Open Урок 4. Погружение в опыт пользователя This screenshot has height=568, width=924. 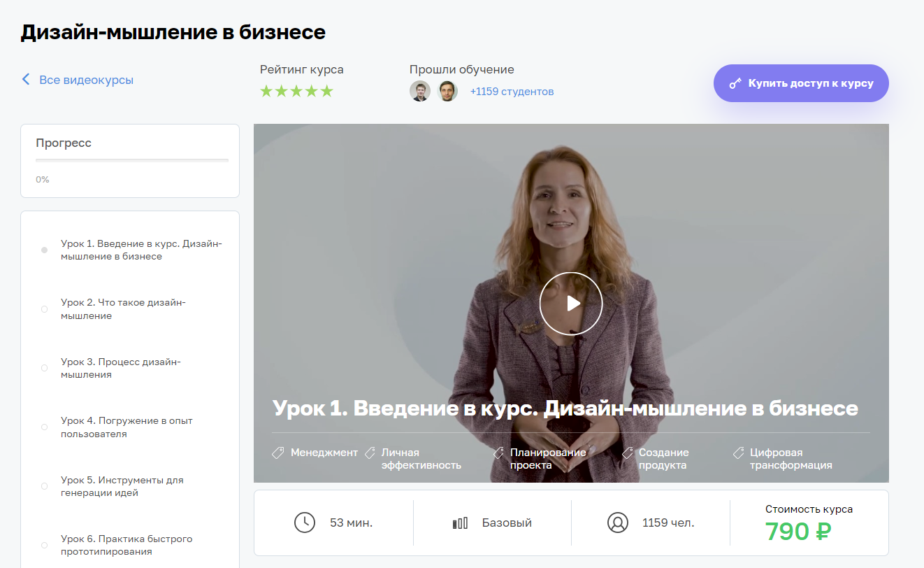(127, 427)
